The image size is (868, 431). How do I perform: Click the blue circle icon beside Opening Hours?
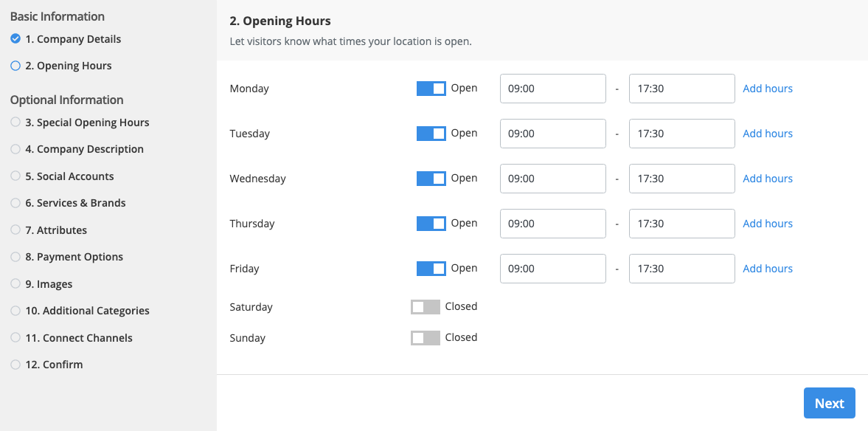pyautogui.click(x=15, y=66)
